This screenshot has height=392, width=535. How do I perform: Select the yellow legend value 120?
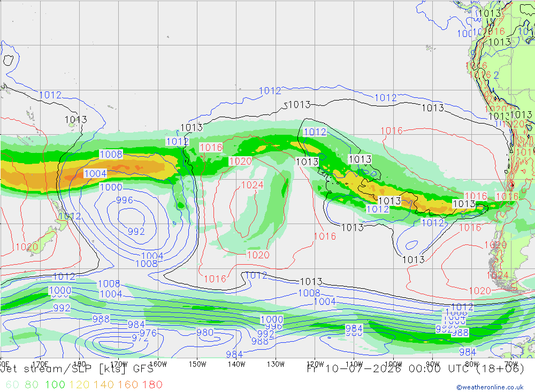(79, 385)
